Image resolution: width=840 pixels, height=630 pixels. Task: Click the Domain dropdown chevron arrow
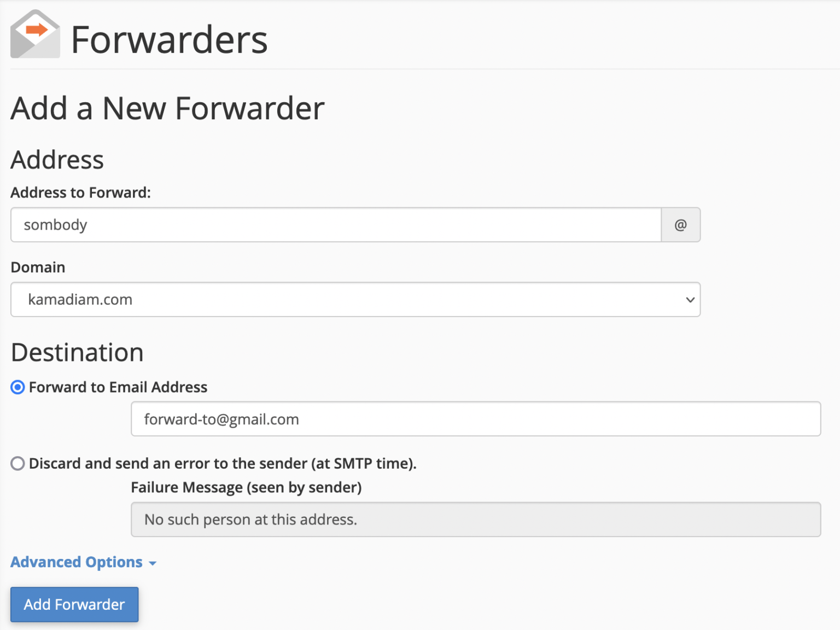(690, 300)
